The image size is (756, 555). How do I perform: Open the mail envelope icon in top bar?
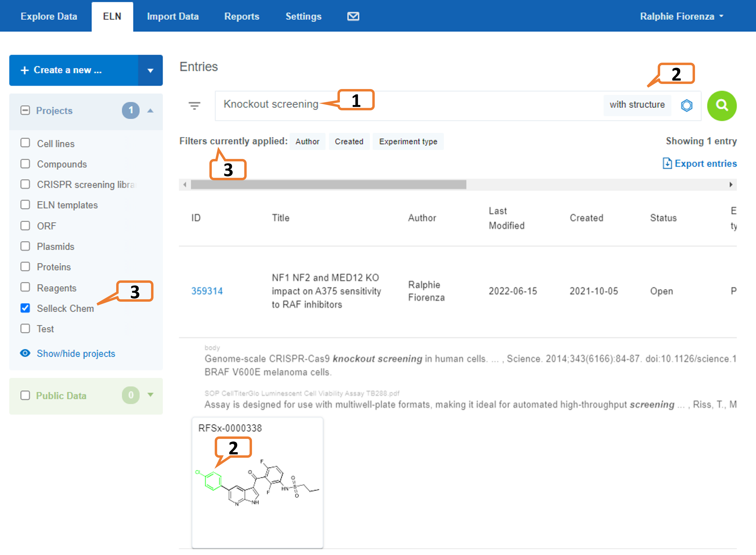[x=353, y=16]
